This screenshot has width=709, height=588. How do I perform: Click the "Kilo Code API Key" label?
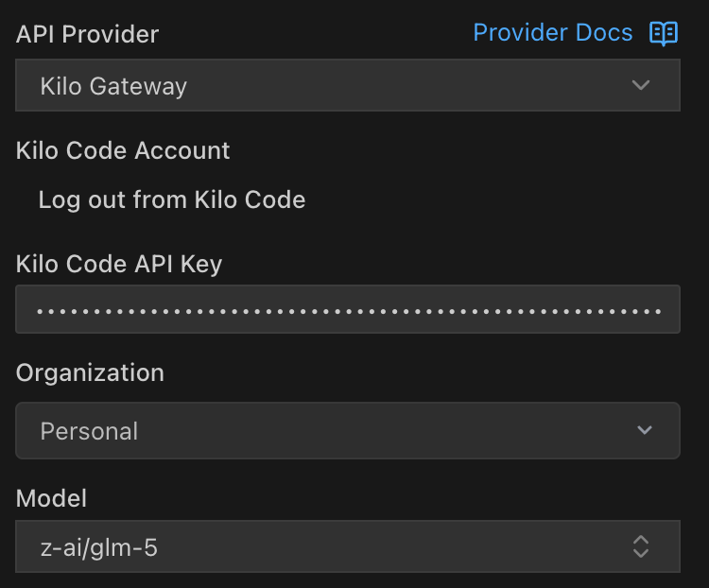click(119, 264)
